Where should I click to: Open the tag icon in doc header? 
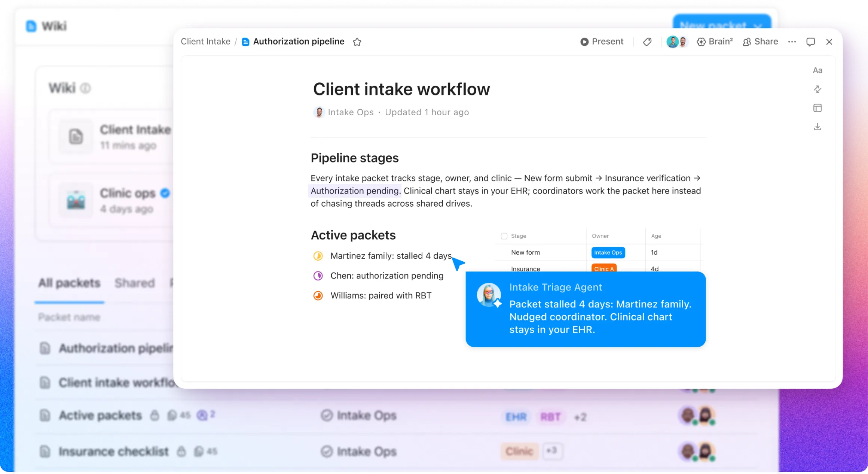pos(647,42)
